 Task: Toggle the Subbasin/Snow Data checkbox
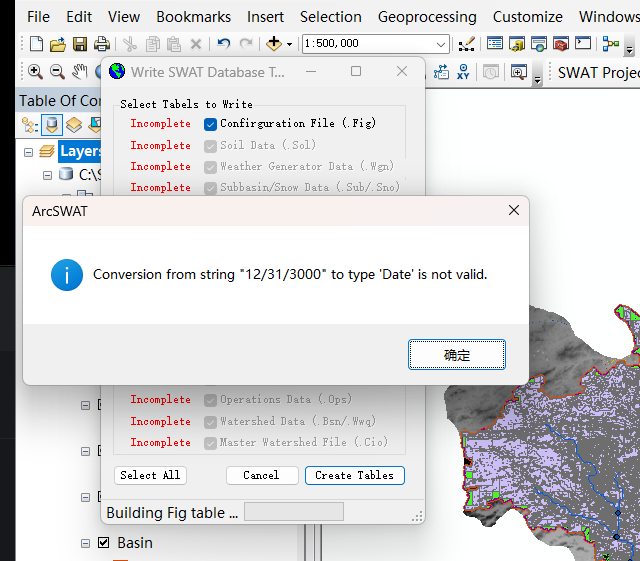tap(210, 188)
